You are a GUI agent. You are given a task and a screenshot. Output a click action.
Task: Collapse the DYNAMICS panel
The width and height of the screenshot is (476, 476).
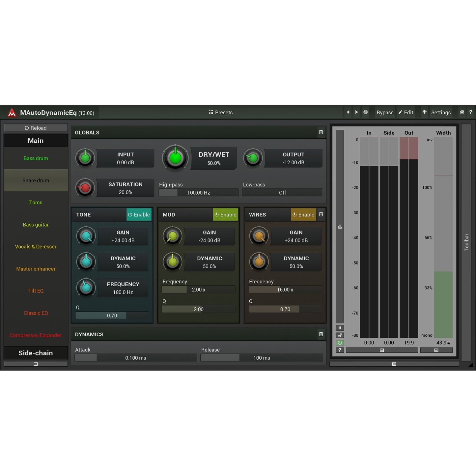(321, 334)
